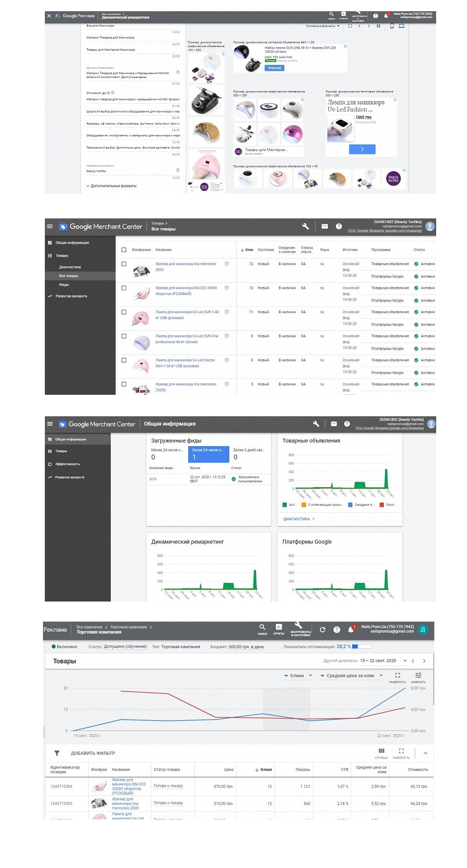
Task: Click search icon in Динамический ремаркетинг header
Action: pyautogui.click(x=332, y=14)
